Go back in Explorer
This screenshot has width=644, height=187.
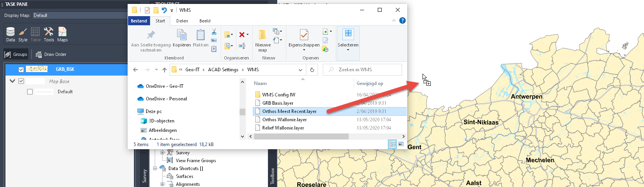(x=135, y=70)
